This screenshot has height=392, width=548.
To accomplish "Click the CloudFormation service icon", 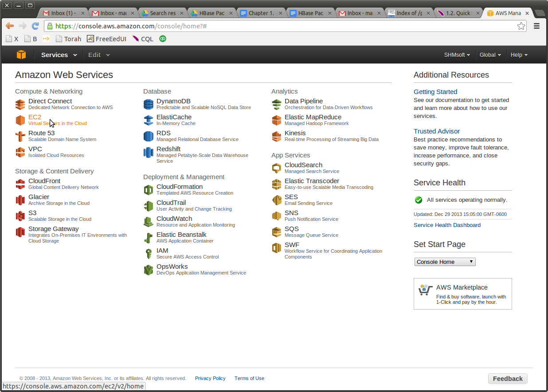I will click(149, 190).
